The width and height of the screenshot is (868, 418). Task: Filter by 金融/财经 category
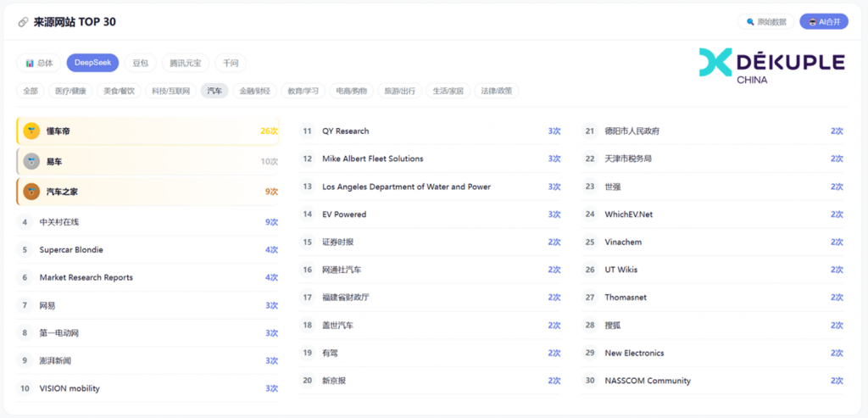254,91
